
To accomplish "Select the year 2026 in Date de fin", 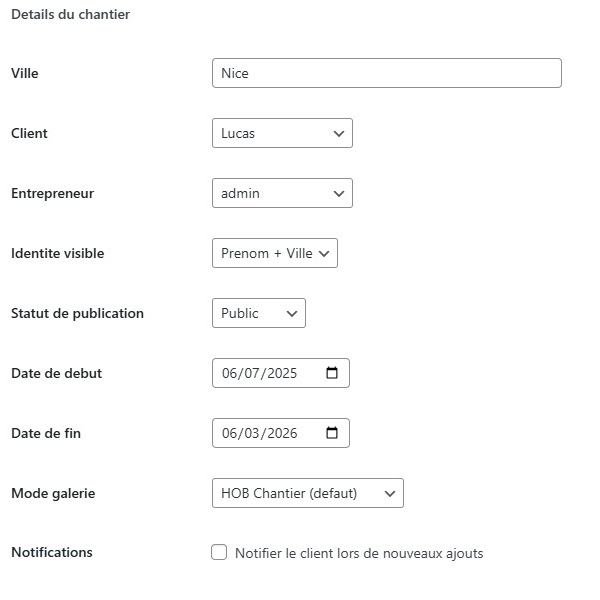I will (x=282, y=433).
